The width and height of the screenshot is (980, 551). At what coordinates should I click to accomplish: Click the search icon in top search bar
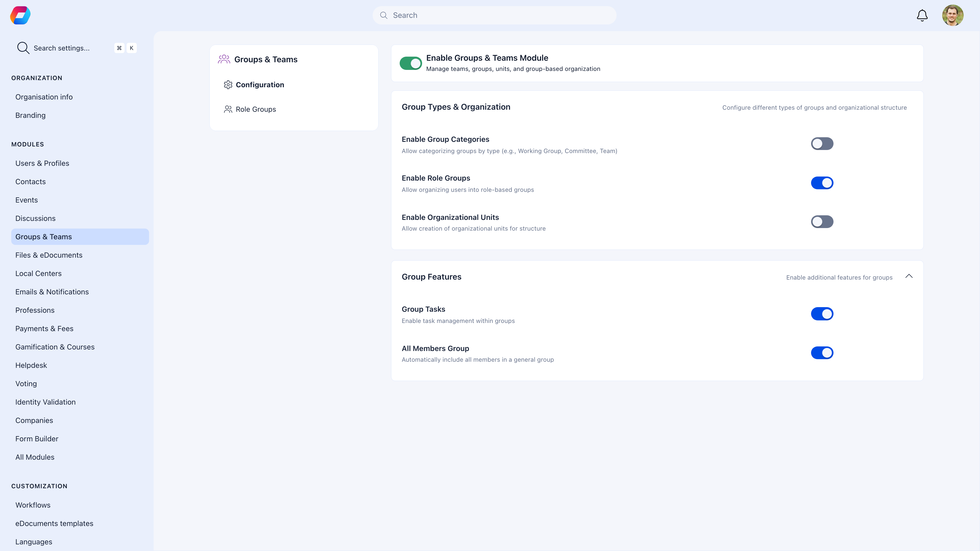tap(384, 15)
